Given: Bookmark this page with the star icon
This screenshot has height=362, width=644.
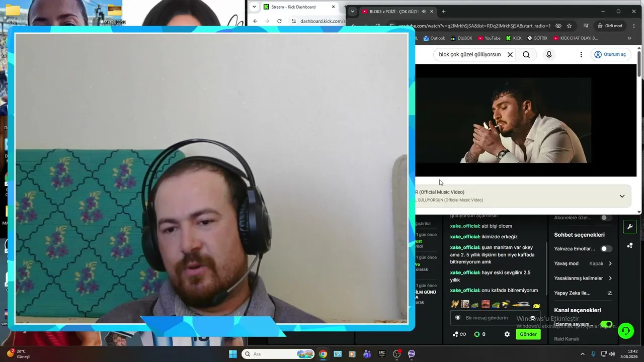Looking at the screenshot, I should point(569,26).
